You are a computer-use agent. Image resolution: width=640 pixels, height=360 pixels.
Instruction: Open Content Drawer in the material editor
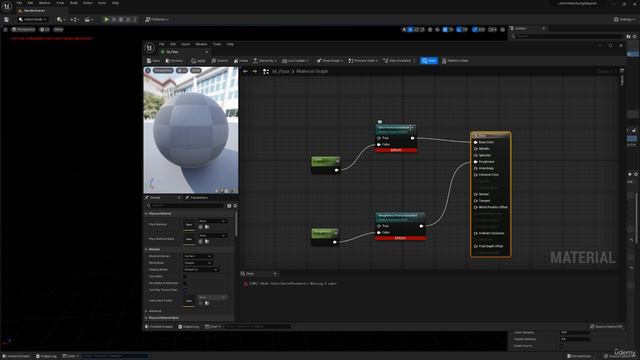[159, 327]
